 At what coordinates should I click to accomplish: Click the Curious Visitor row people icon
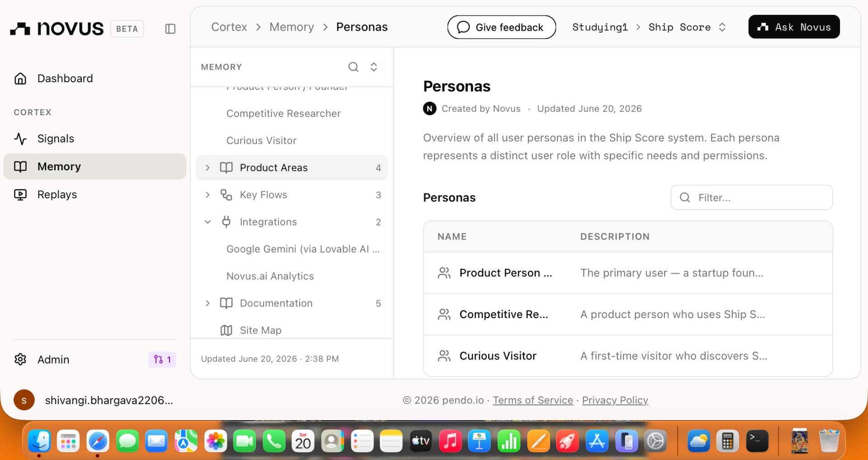444,356
